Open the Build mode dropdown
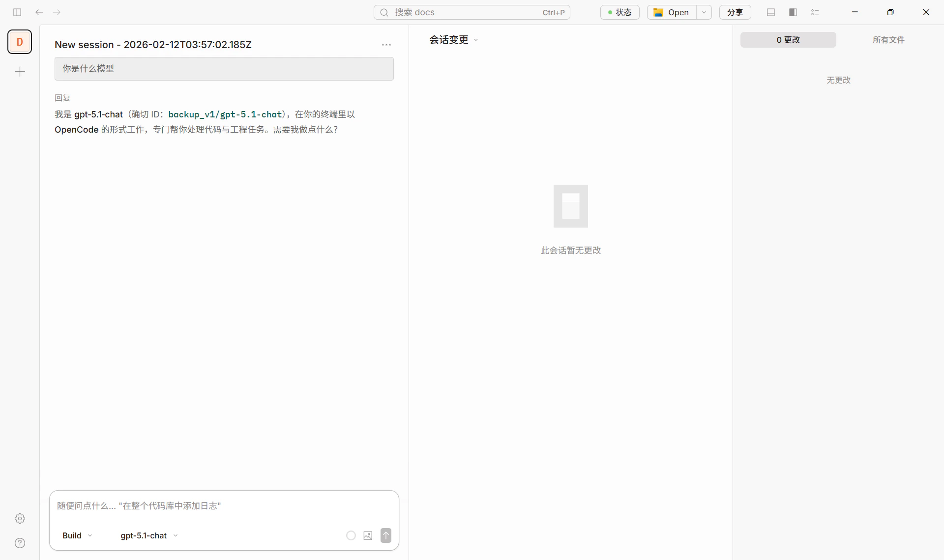 click(76, 535)
